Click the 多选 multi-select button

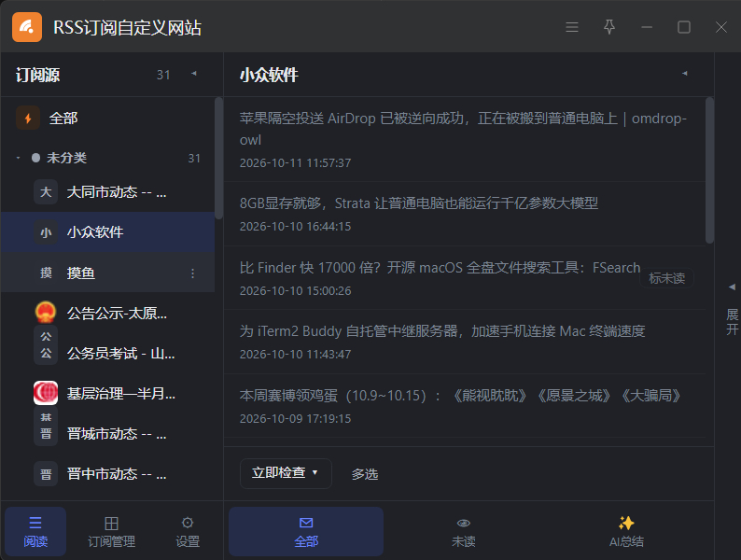pos(364,474)
